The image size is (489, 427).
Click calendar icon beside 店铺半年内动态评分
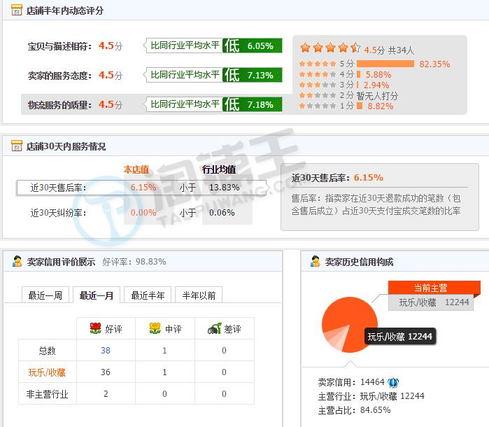16,10
